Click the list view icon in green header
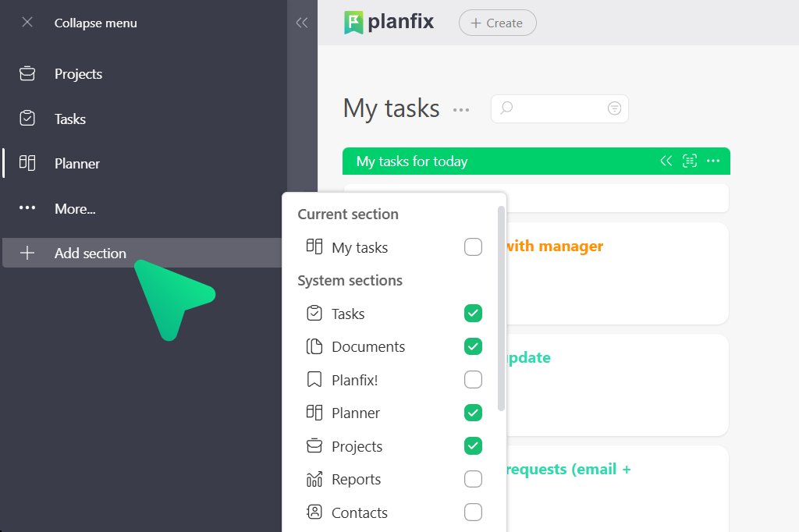Image resolution: width=799 pixels, height=532 pixels. pyautogui.click(x=689, y=161)
